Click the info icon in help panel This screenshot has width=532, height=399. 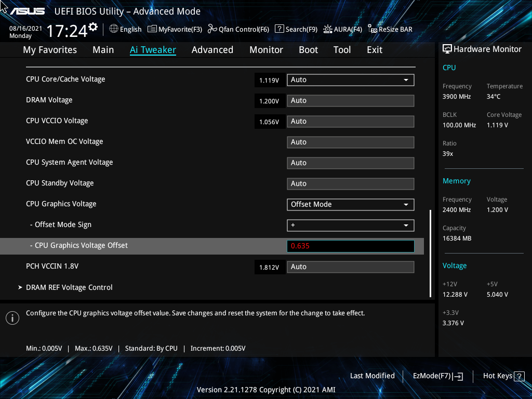(12, 318)
